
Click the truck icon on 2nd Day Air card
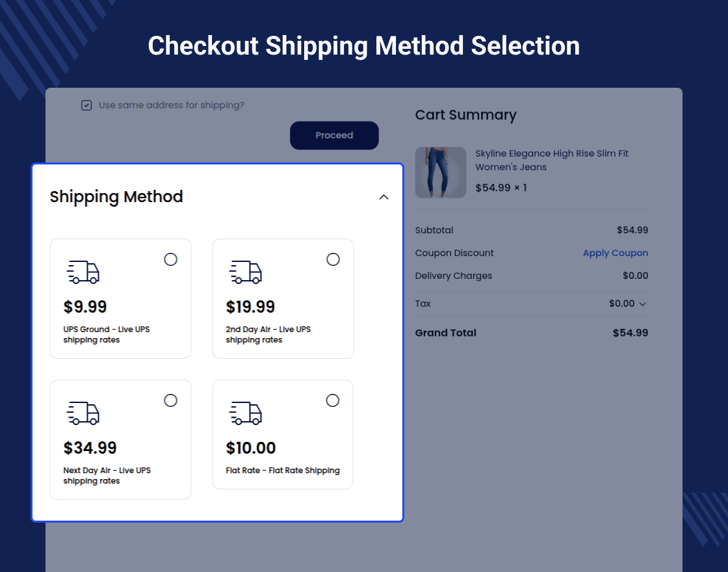246,272
